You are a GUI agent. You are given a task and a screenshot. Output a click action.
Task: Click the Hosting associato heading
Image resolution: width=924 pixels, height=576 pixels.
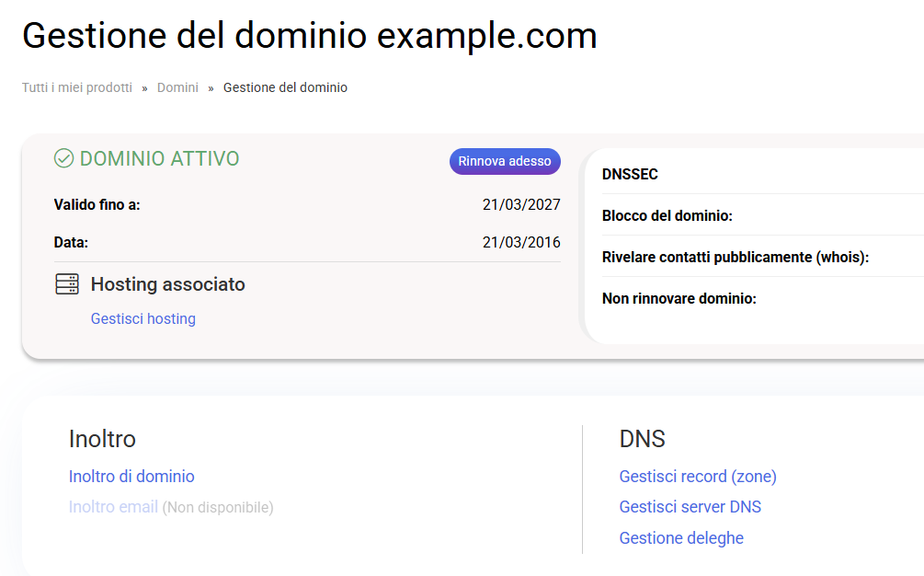[167, 284]
